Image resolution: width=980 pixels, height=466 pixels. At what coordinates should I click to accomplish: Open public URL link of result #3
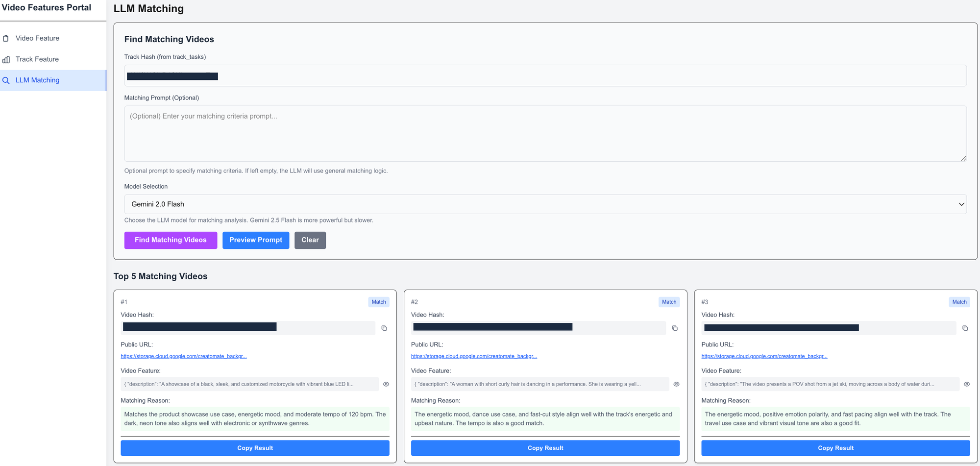point(764,356)
